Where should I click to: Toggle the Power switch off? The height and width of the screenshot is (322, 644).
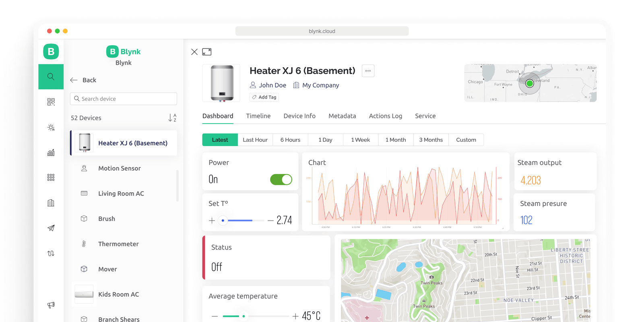click(x=281, y=180)
